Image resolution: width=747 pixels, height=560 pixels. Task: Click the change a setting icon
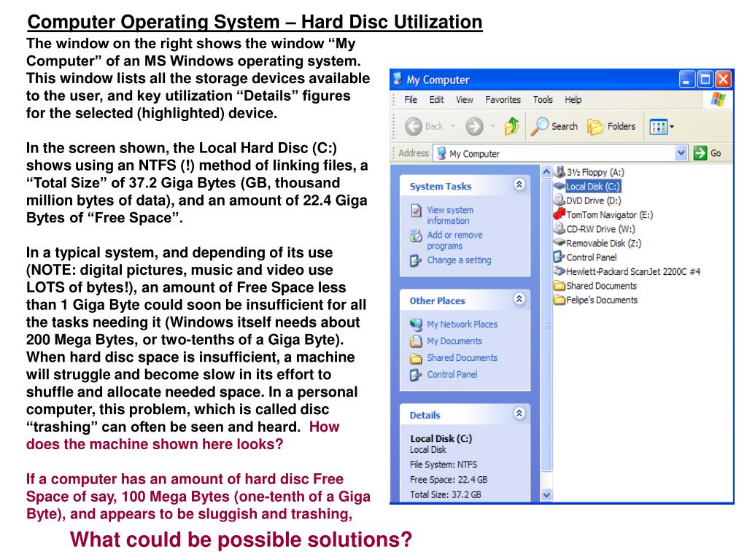[416, 261]
